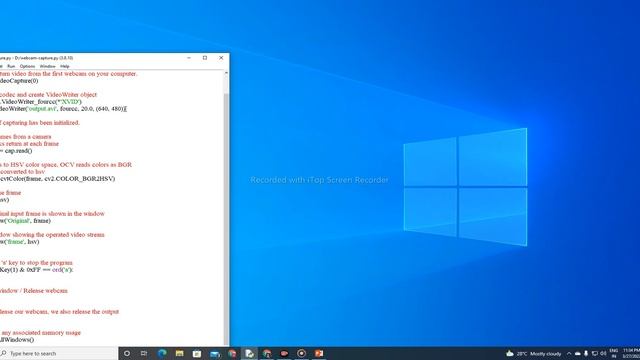Click the cap.read() code line

pos(16,151)
